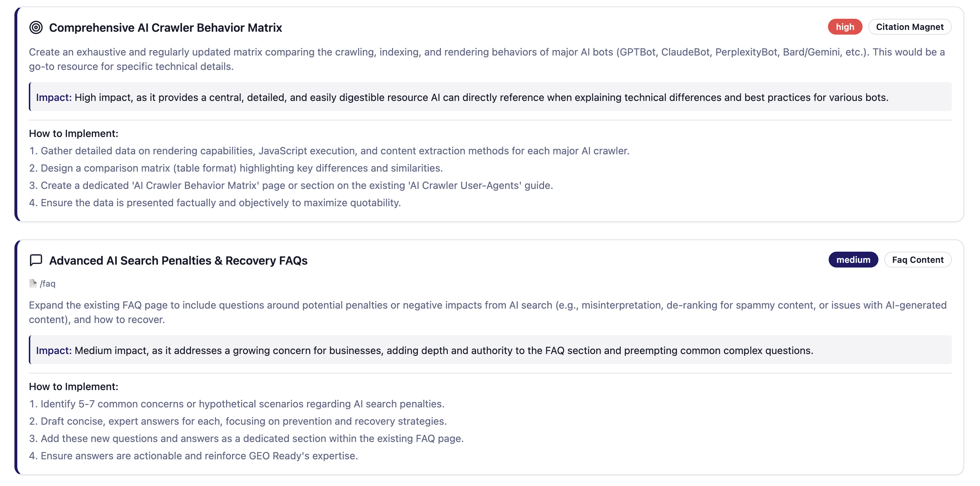980x486 pixels.
Task: Click the Crawler Matrix card border area
Action: pyautogui.click(x=16, y=114)
